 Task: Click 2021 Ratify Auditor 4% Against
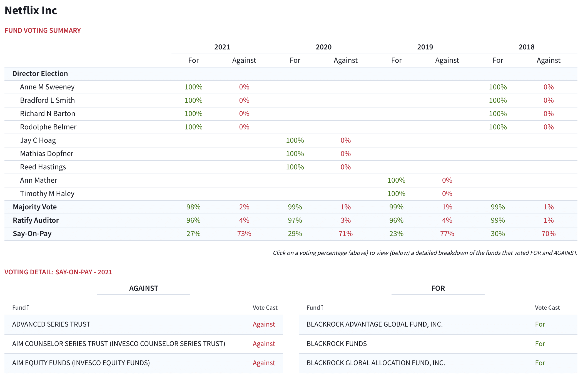click(244, 220)
